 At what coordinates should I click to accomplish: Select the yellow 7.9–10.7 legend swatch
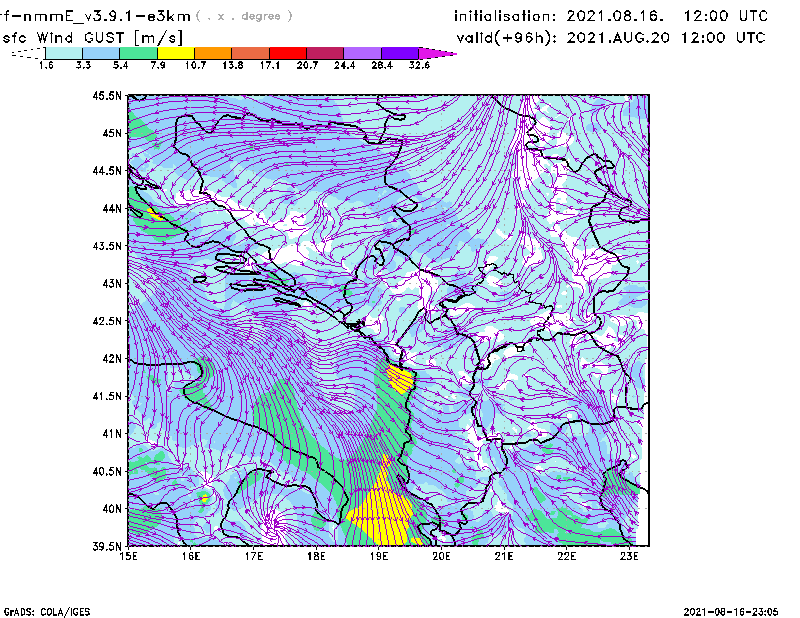click(x=176, y=53)
